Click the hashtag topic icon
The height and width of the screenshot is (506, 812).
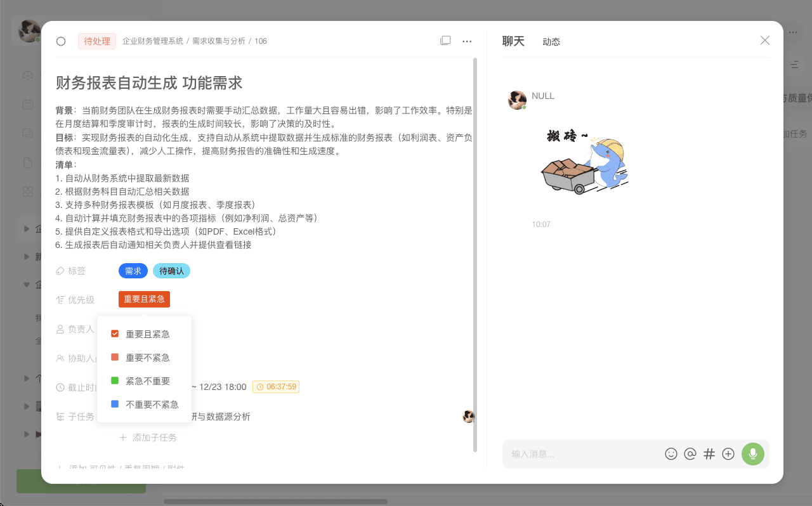click(709, 454)
